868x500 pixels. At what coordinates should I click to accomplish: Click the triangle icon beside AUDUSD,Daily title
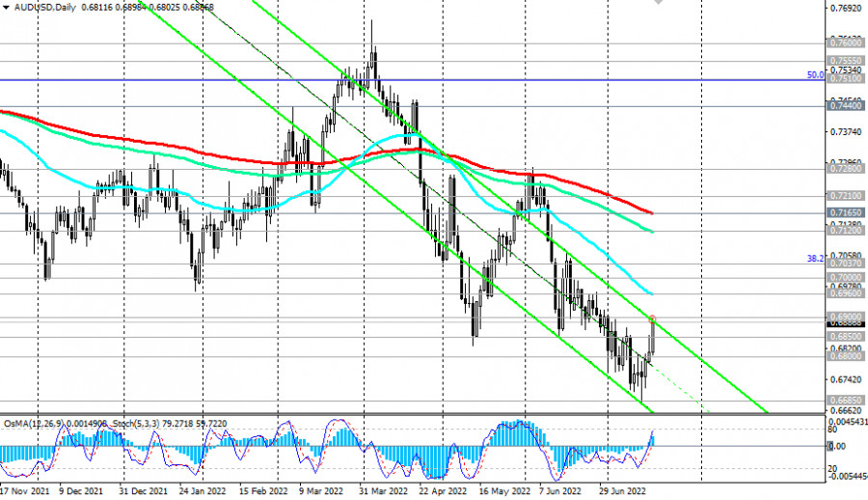click(x=6, y=7)
